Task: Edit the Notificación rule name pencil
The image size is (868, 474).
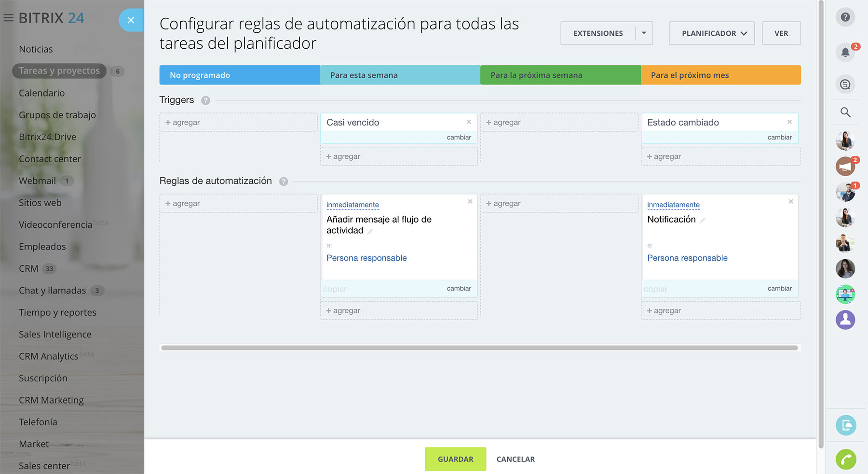Action: click(x=703, y=220)
